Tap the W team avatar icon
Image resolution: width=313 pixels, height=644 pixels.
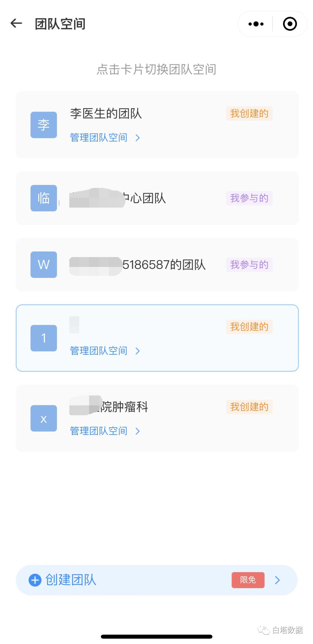click(44, 265)
